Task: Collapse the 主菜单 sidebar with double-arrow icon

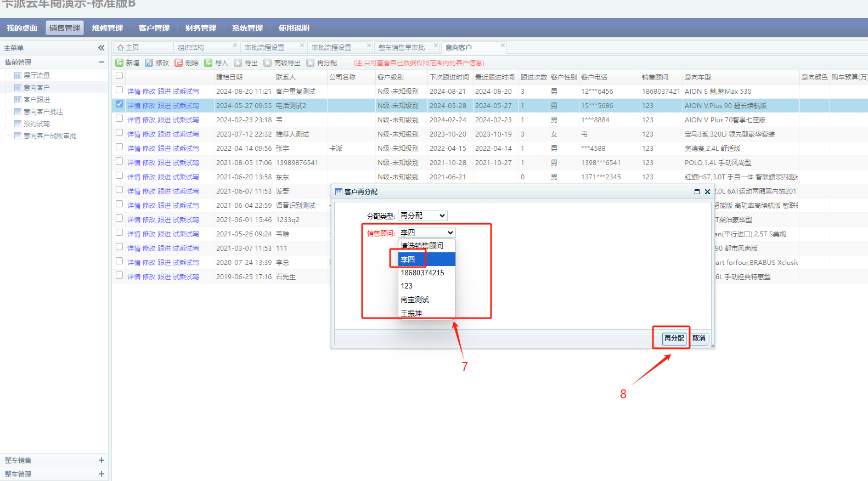Action: pos(101,48)
